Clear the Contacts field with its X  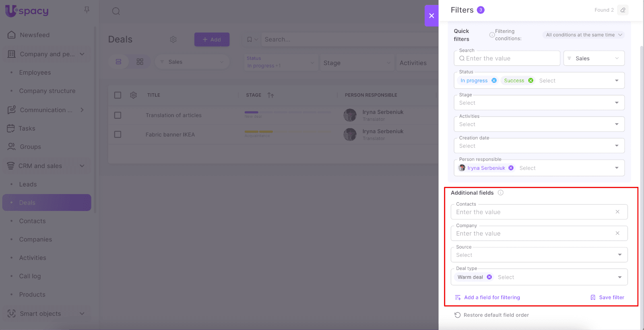(x=617, y=212)
